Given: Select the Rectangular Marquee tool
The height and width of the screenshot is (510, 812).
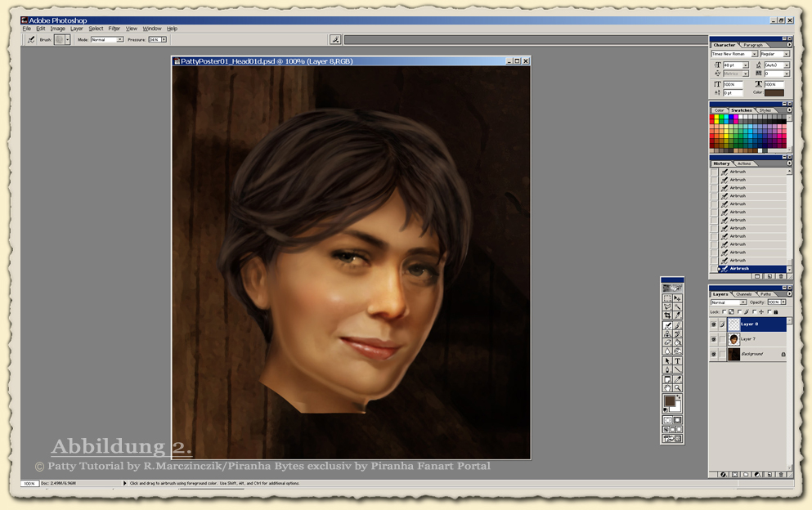Looking at the screenshot, I should (667, 298).
